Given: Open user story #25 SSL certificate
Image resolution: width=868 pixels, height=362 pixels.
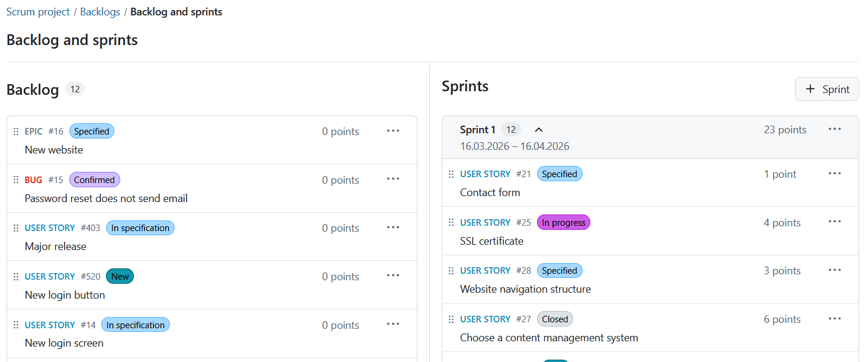Looking at the screenshot, I should coord(485,222).
